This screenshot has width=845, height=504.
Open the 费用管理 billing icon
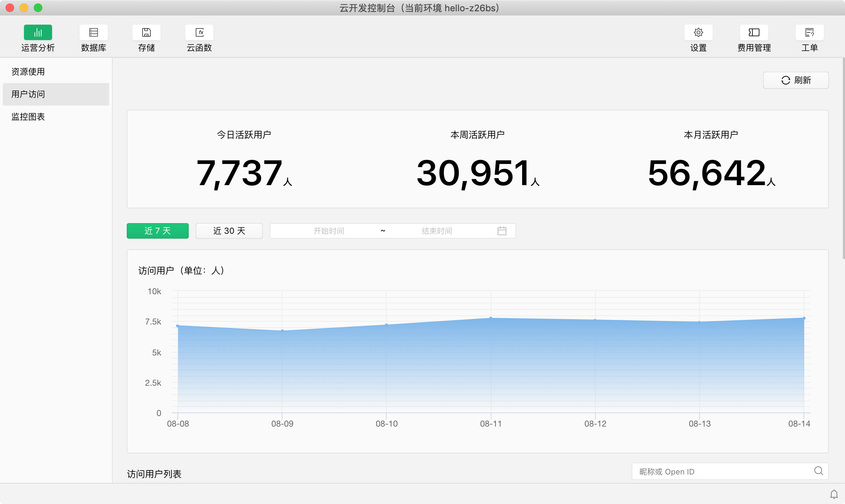(x=754, y=32)
